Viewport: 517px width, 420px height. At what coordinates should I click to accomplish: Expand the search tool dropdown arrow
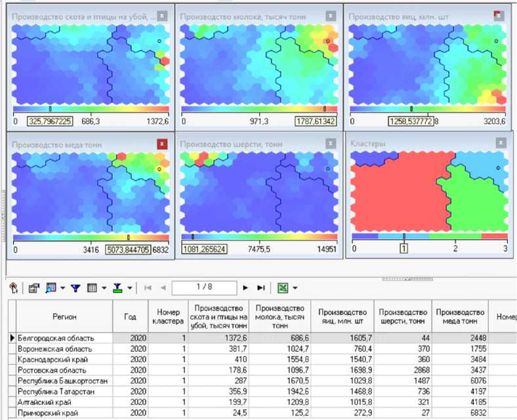tap(62, 287)
